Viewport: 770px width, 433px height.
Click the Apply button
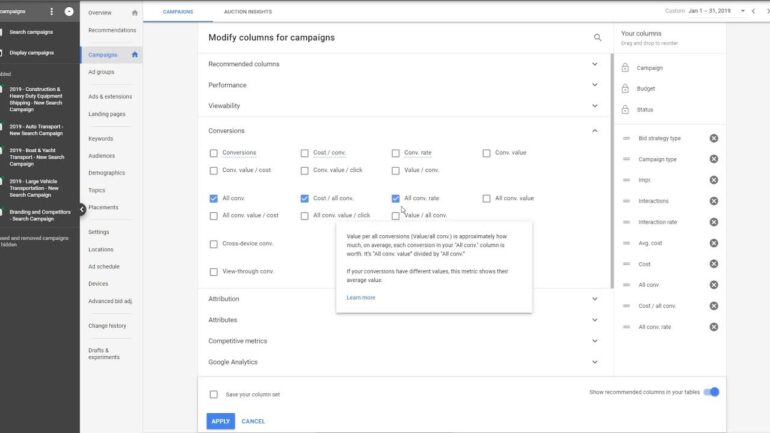point(220,421)
